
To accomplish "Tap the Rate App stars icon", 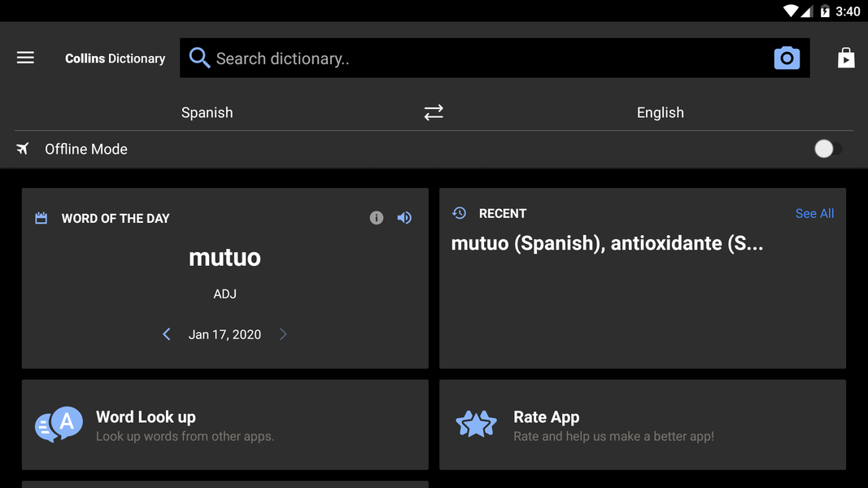I will [x=476, y=425].
